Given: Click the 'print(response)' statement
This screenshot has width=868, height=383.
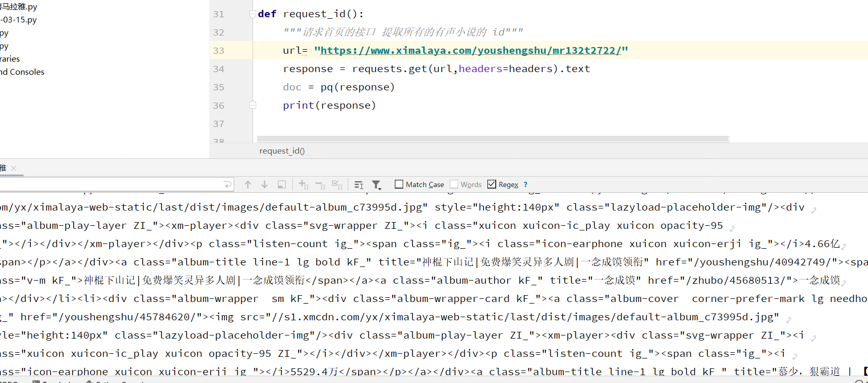Looking at the screenshot, I should (x=329, y=106).
